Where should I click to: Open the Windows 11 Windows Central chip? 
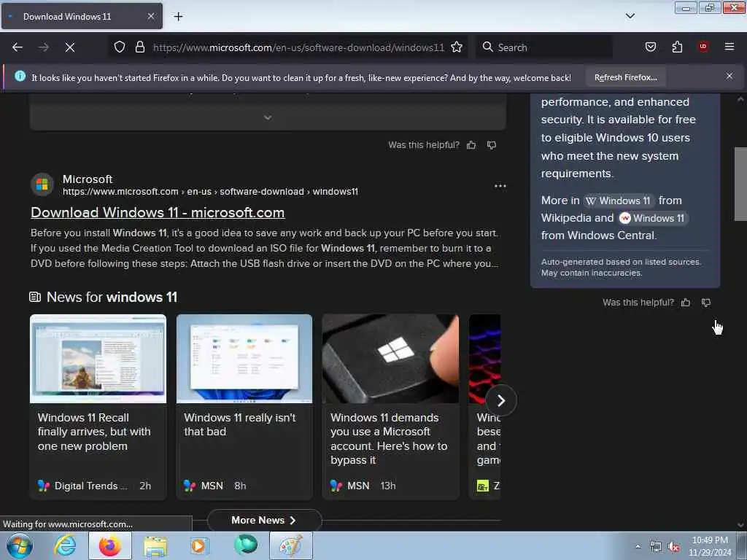[653, 218]
